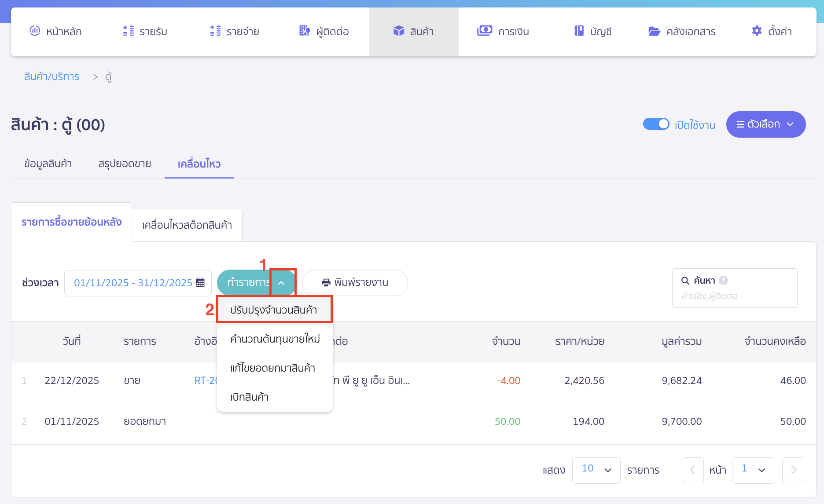Collapse the ทำรายการ action chevron
The height and width of the screenshot is (504, 824).
[282, 283]
